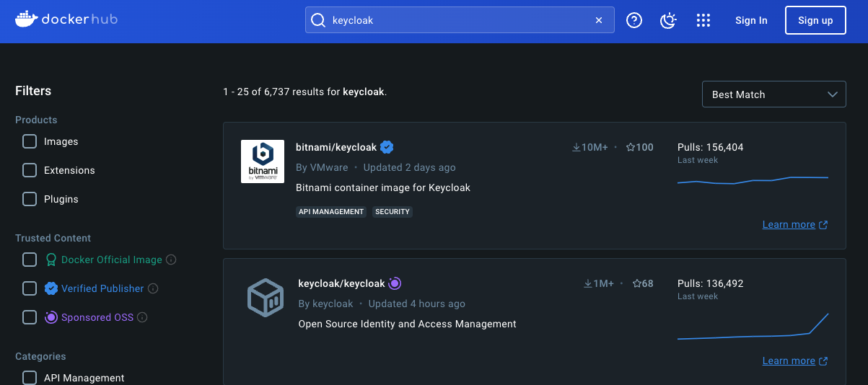The height and width of the screenshot is (385, 868).
Task: Click the Docker Hub logo
Action: click(x=66, y=19)
